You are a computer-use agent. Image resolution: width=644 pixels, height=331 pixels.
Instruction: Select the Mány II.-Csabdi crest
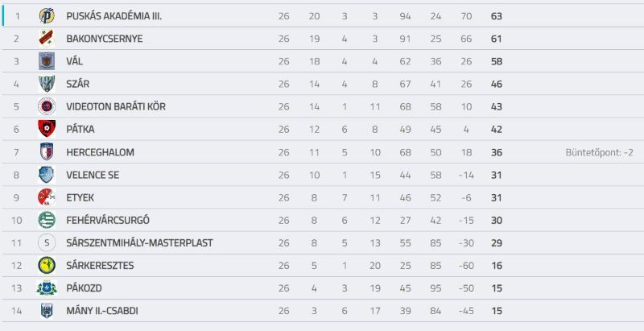coord(47,311)
